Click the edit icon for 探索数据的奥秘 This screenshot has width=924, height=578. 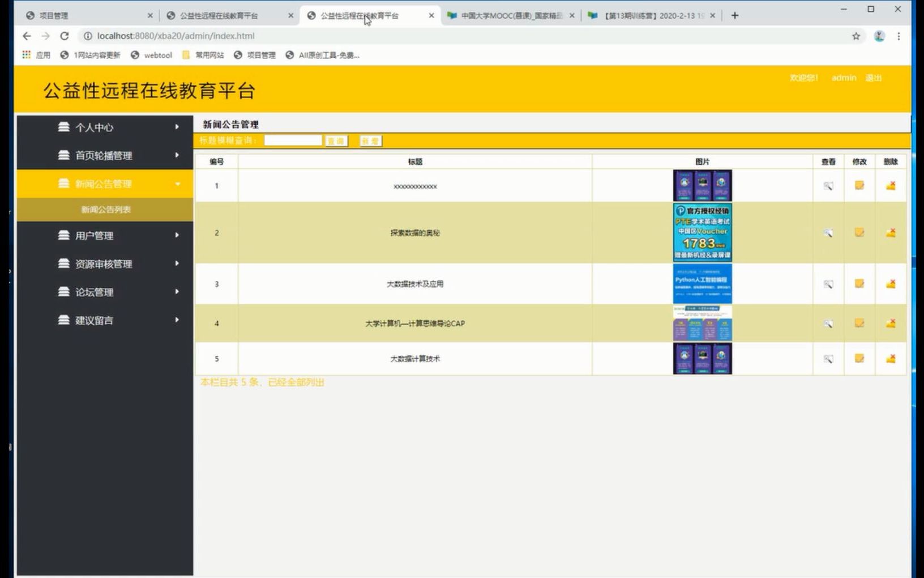pos(859,232)
